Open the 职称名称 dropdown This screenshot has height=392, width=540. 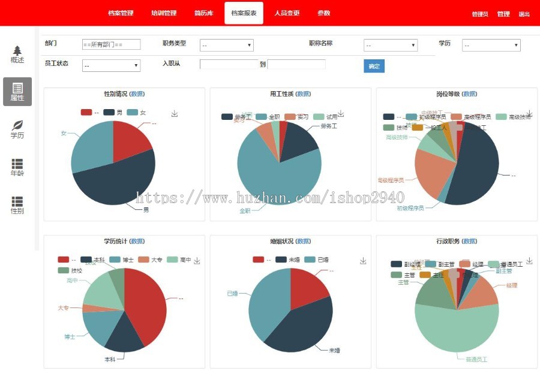pyautogui.click(x=391, y=45)
